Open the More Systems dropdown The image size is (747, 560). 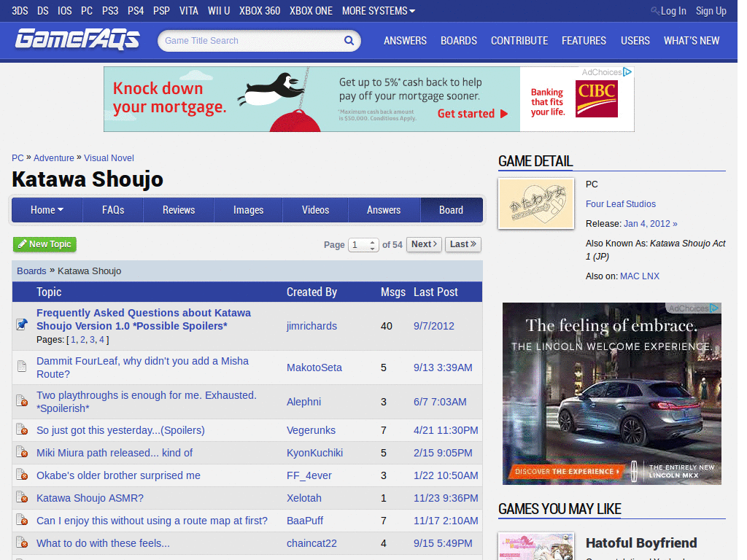point(379,10)
